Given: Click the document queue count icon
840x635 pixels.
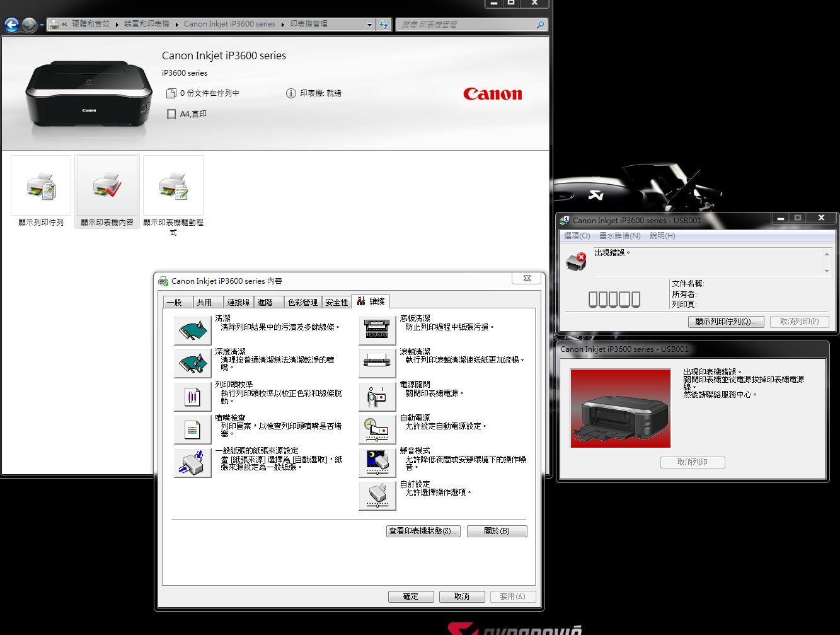Looking at the screenshot, I should 171,93.
